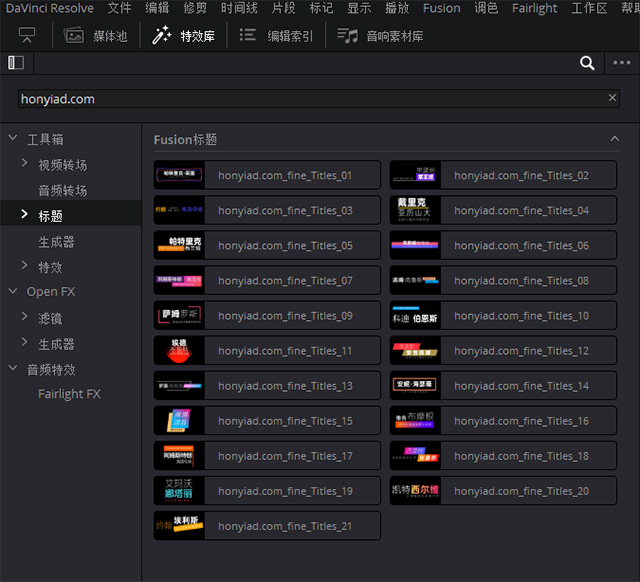Clear the honyiad.com search field
This screenshot has width=640, height=582.
click(x=612, y=98)
